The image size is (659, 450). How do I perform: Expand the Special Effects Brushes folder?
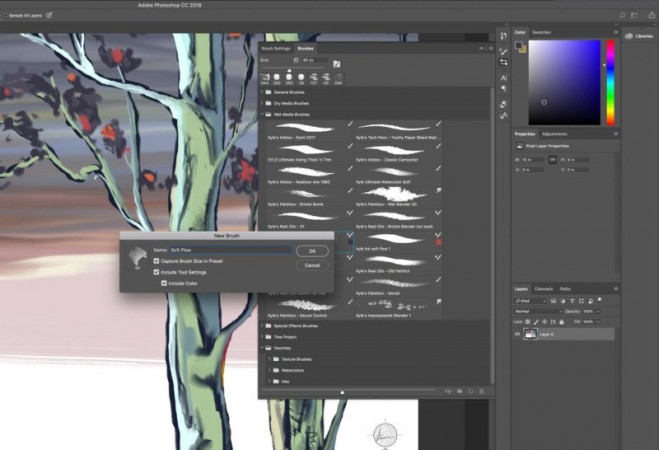[x=262, y=326]
